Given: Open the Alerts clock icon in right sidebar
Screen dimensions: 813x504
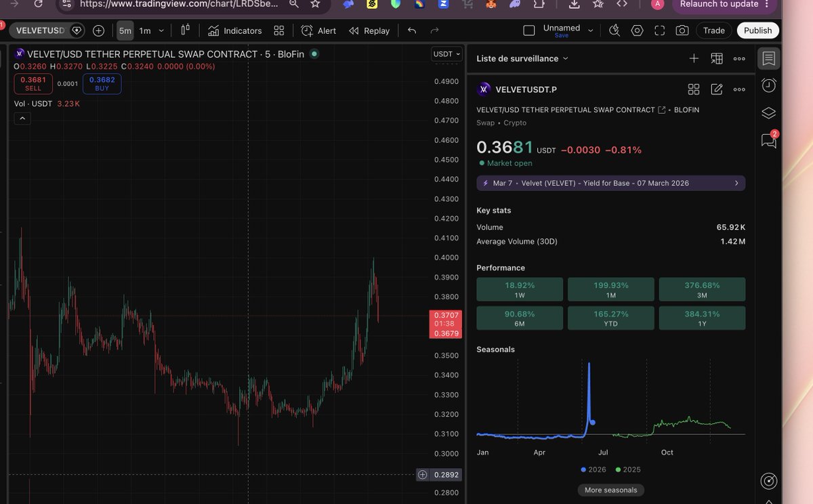Looking at the screenshot, I should pyautogui.click(x=768, y=85).
